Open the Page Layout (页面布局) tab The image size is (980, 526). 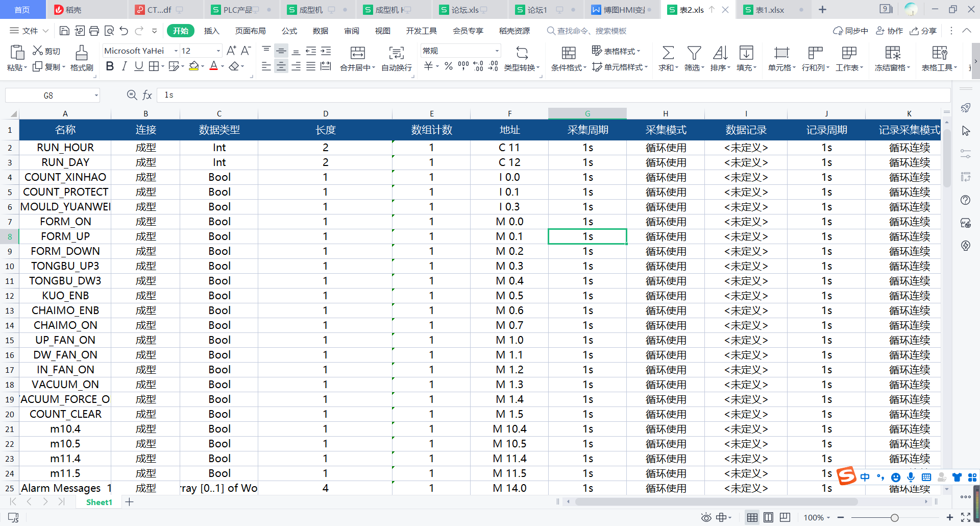click(x=250, y=31)
